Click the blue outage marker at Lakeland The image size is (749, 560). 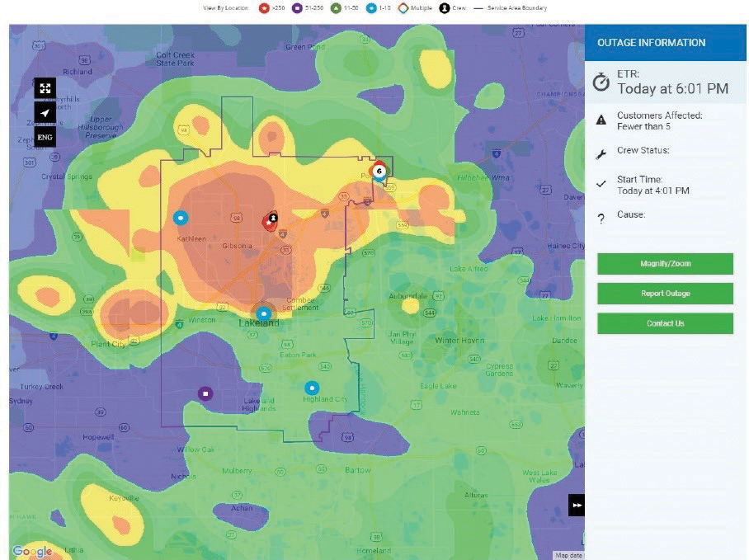(264, 314)
